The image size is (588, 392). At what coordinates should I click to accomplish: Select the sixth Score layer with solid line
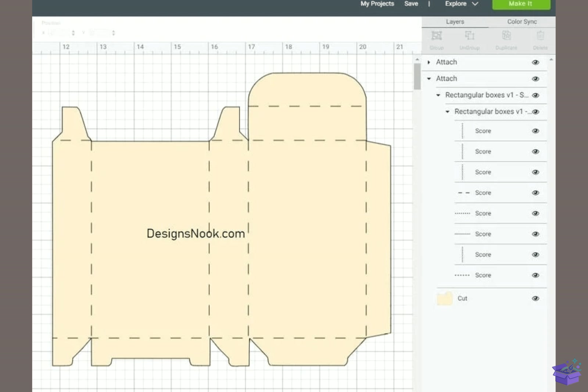pos(501,234)
